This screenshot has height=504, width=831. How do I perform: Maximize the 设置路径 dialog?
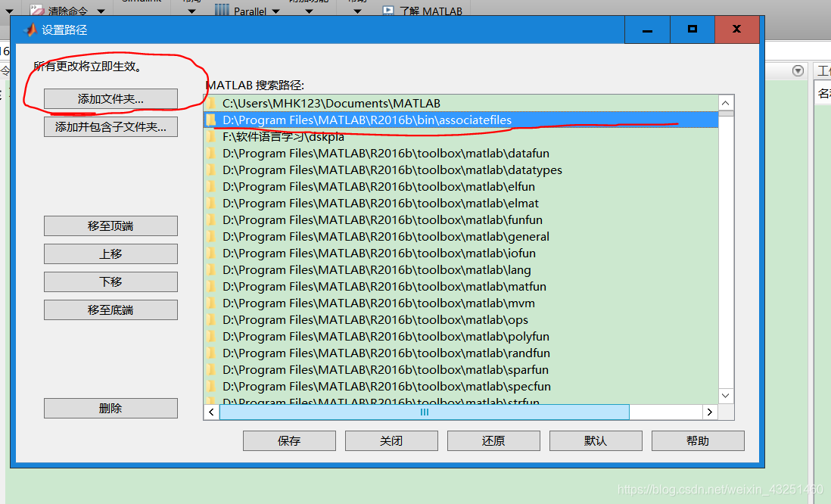692,30
